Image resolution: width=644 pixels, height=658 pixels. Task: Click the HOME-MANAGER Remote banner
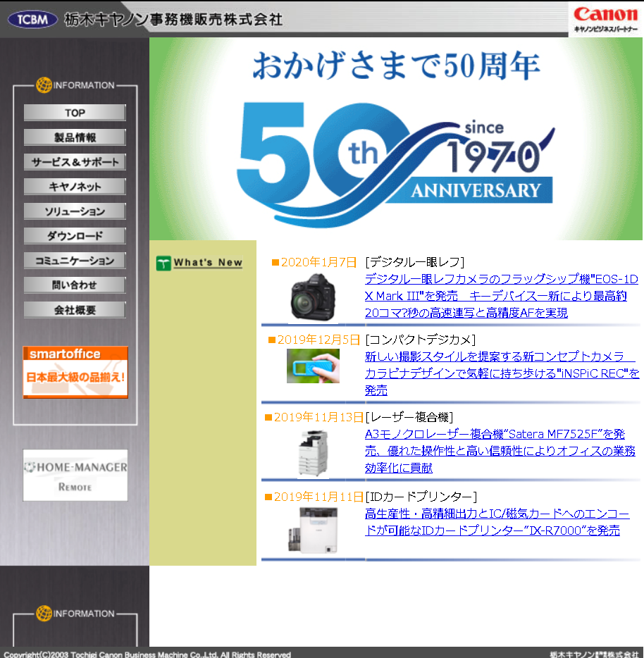point(75,475)
